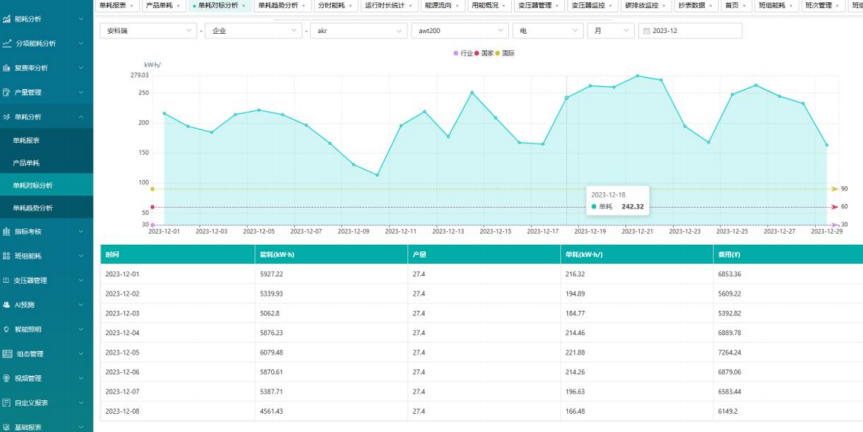
Task: Click the 分项能耗分析 trend-line icon
Action: pyautogui.click(x=7, y=43)
